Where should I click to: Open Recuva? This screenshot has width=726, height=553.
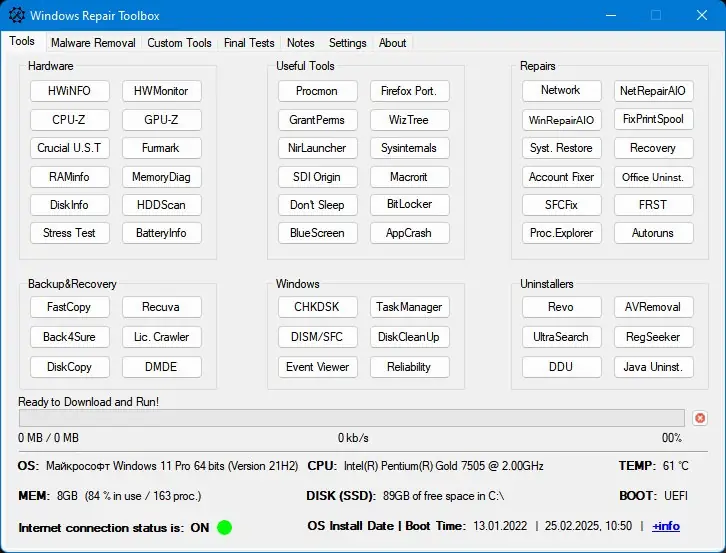pyautogui.click(x=162, y=307)
